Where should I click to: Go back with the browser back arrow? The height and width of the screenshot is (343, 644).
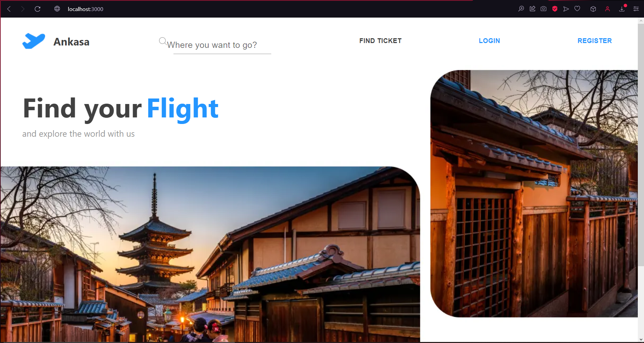click(9, 9)
